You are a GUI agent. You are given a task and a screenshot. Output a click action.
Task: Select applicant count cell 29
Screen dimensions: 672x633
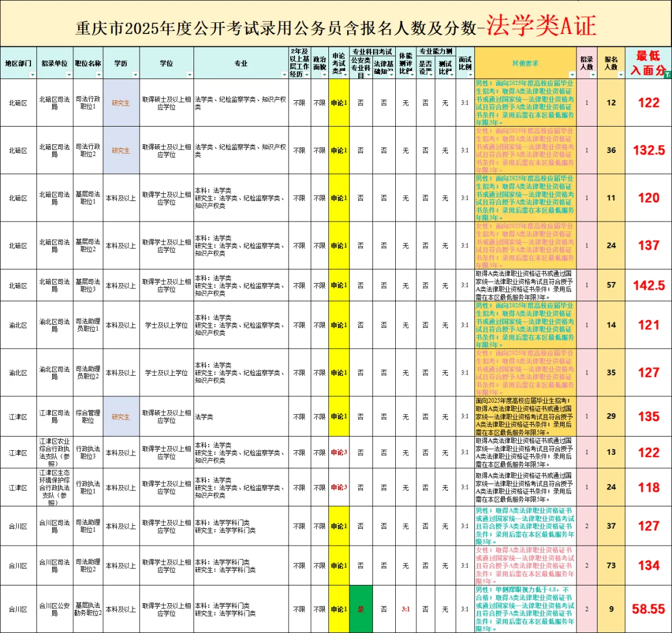(x=611, y=416)
